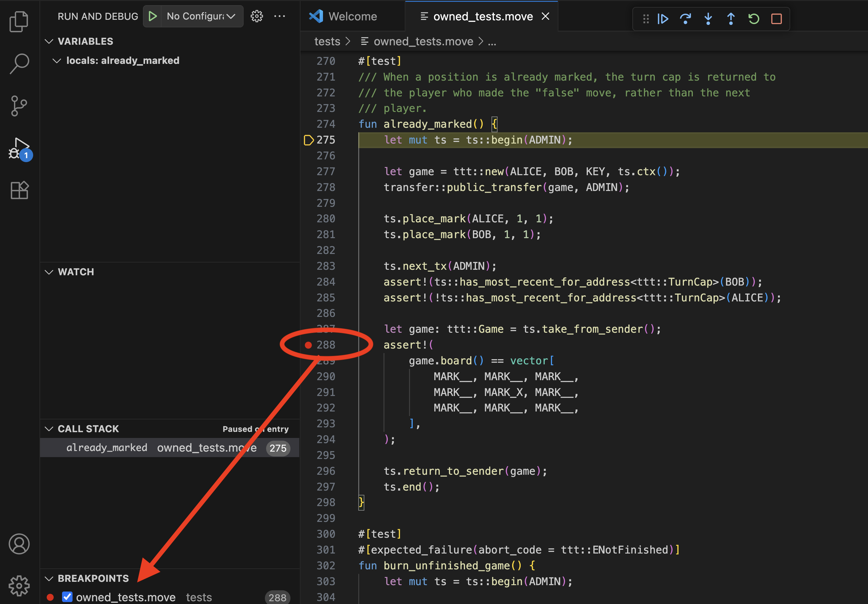Uncheck the owned_tests.move breakpoint checkbox

[67, 597]
